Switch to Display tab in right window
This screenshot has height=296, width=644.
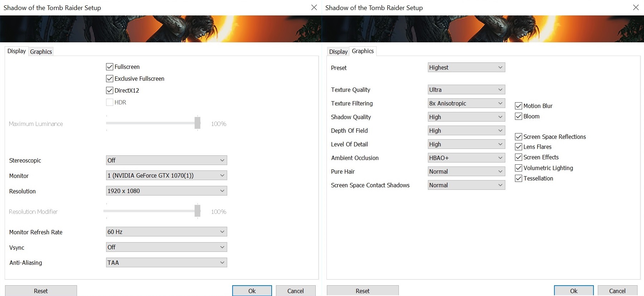(x=338, y=52)
